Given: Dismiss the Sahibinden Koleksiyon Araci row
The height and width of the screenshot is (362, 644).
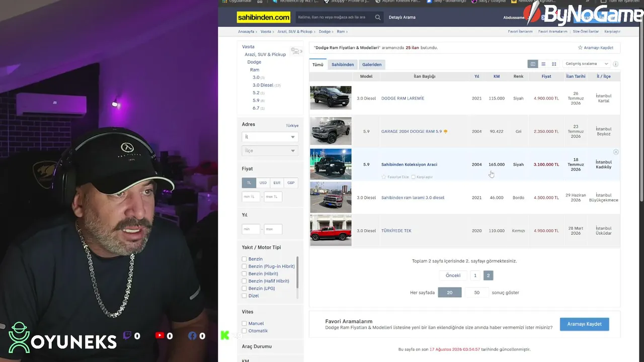Looking at the screenshot, I should (616, 152).
